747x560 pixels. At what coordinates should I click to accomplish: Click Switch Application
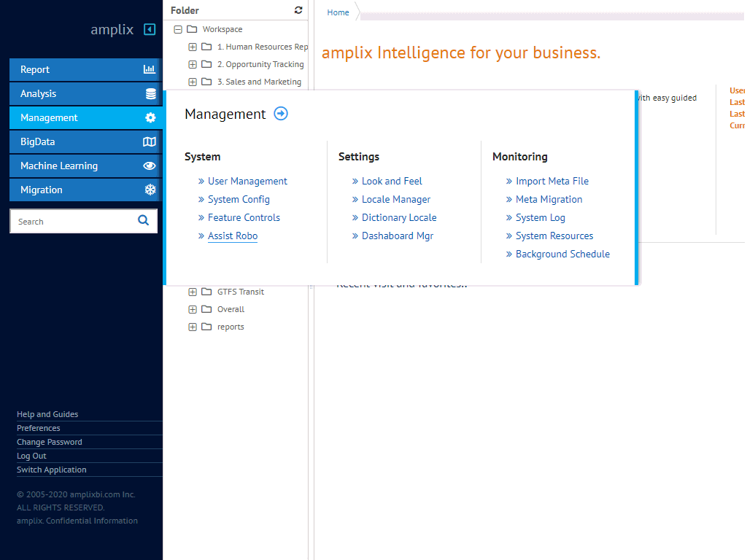pyautogui.click(x=52, y=470)
